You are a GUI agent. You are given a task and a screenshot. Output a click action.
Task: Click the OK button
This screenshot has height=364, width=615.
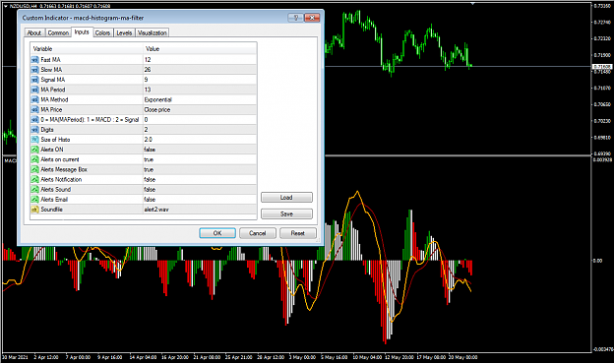(217, 233)
